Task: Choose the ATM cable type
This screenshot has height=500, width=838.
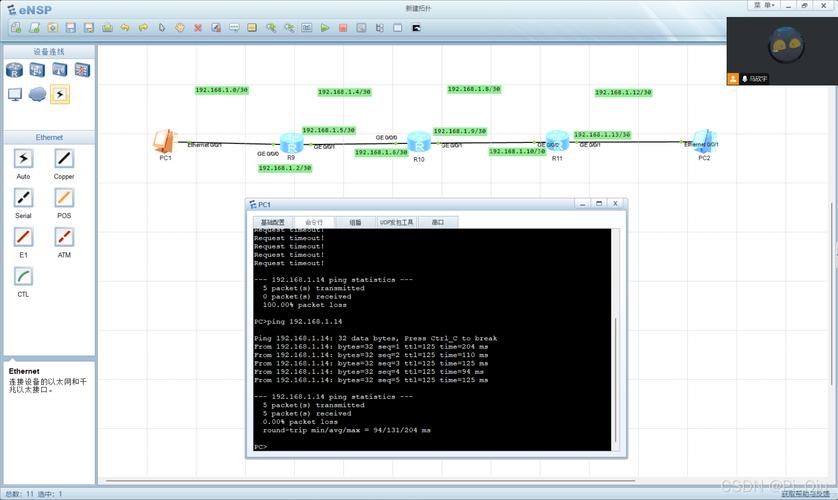Action: coord(64,236)
